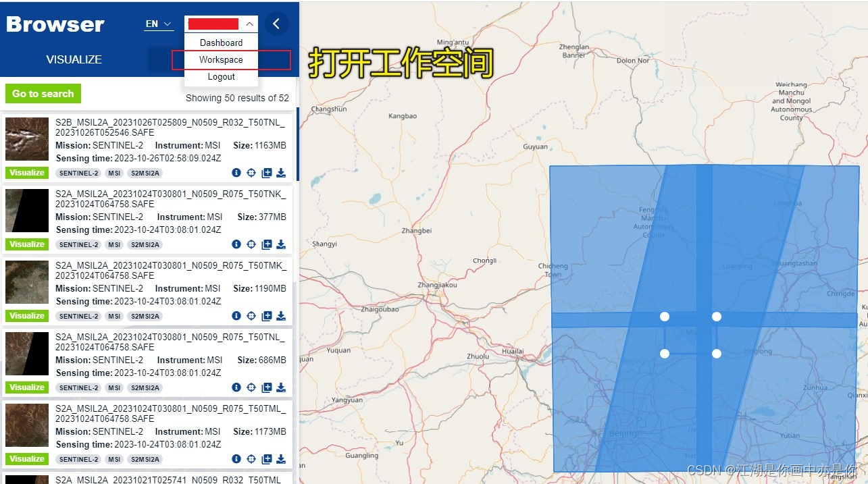This screenshot has width=868, height=484.
Task: Visualize the 377MB T50TNK product
Action: pyautogui.click(x=27, y=244)
